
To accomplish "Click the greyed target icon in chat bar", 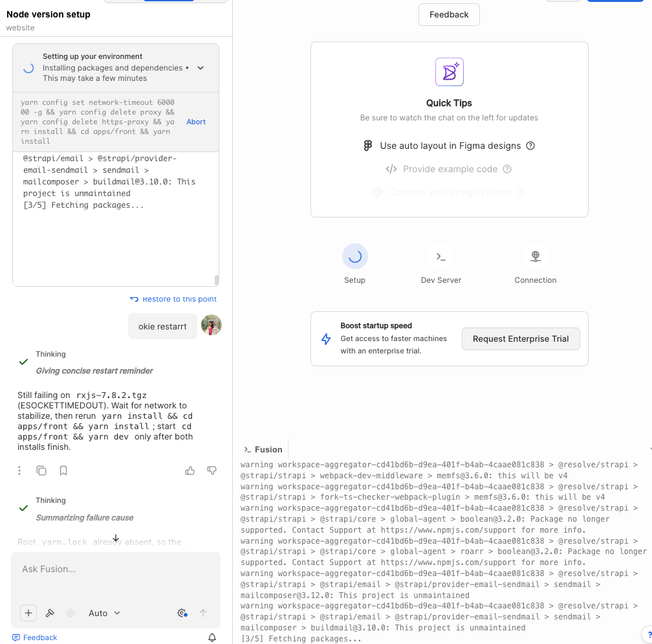I will click(71, 613).
